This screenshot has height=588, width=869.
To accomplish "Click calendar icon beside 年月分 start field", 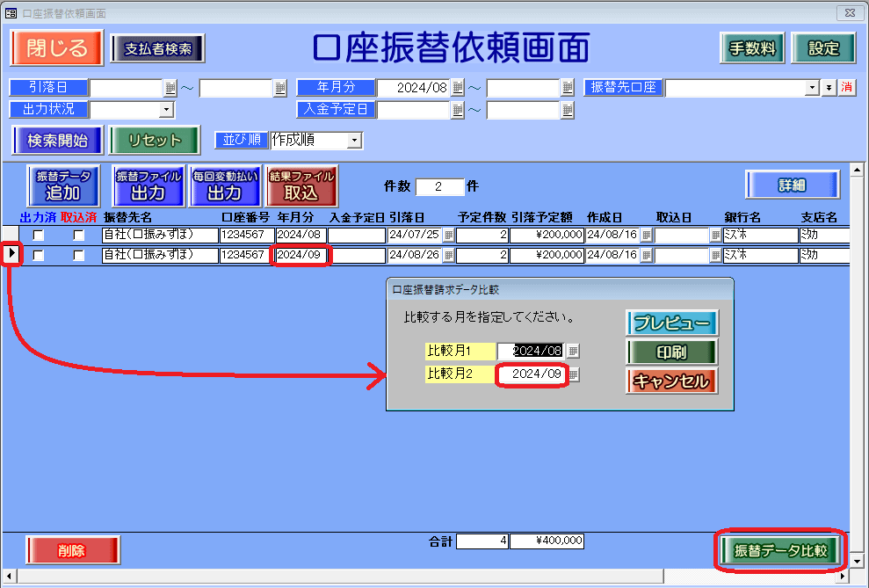I will (457, 88).
